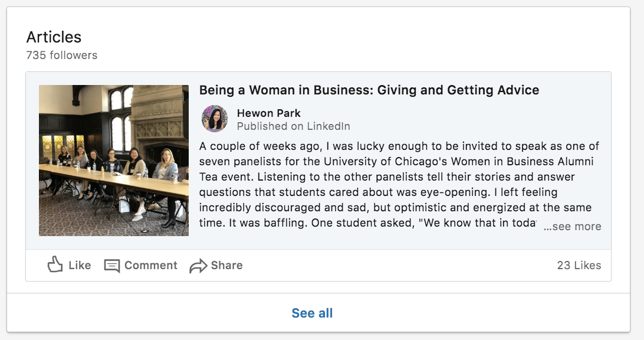644x340 pixels.
Task: Click the Published on LinkedIn subtitle
Action: point(293,126)
